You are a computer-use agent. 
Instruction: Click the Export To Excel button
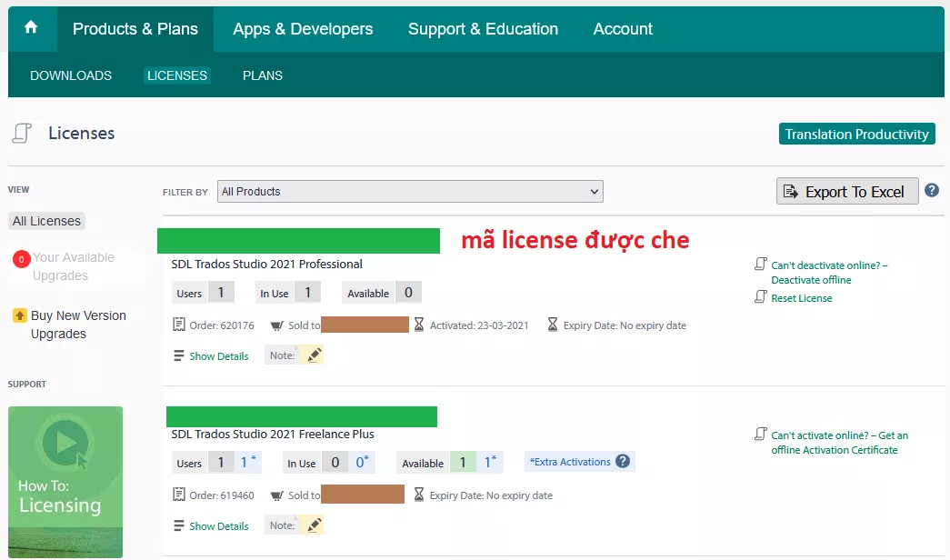(x=846, y=192)
